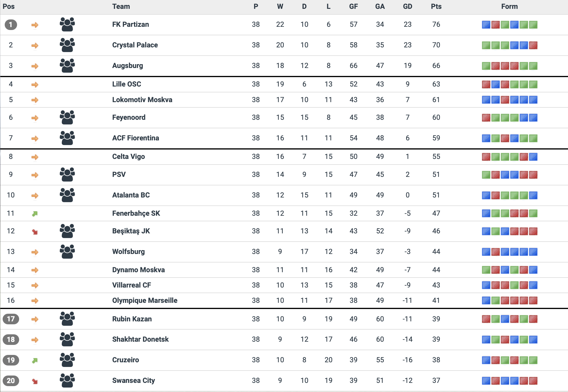This screenshot has width=568, height=392.
Task: Click the people icon beside PSV
Action: (x=67, y=175)
